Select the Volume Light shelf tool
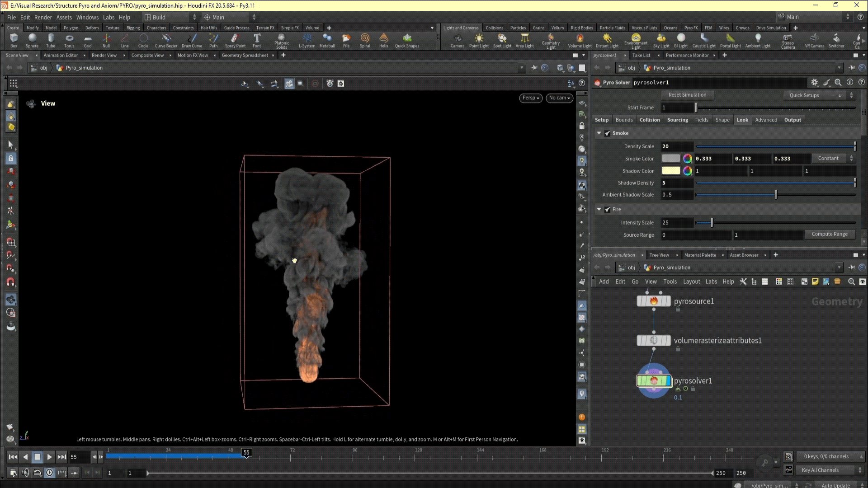The height and width of the screenshot is (488, 868). pyautogui.click(x=580, y=40)
